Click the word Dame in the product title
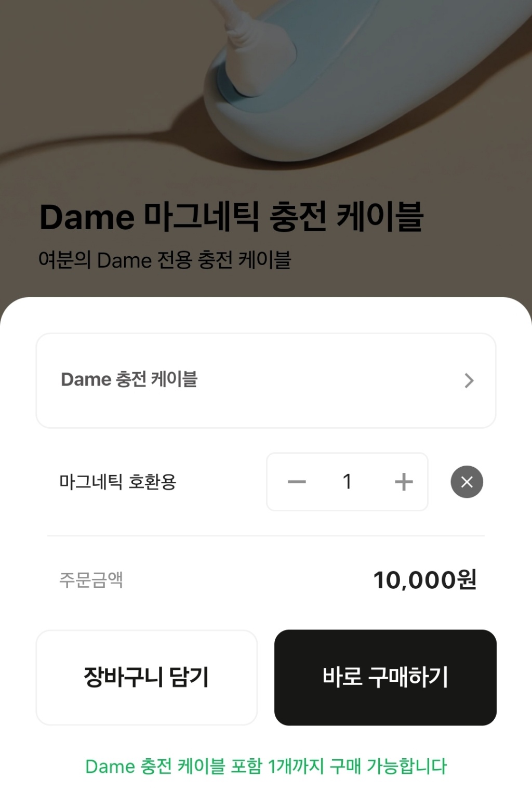This screenshot has height=805, width=532. click(87, 217)
